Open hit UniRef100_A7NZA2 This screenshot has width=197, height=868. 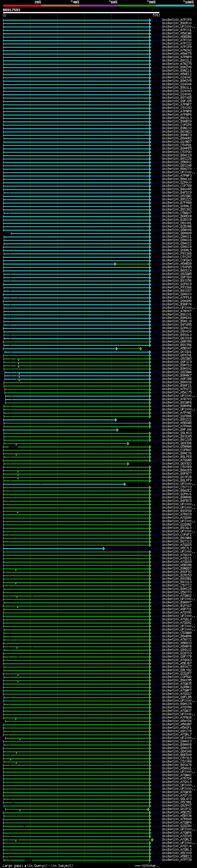[x=177, y=50]
